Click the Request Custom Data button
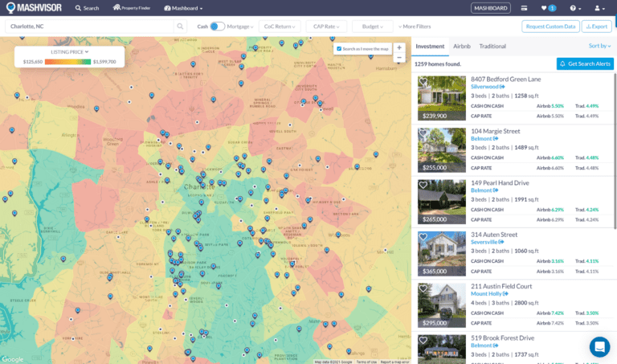617x364 pixels. click(550, 27)
